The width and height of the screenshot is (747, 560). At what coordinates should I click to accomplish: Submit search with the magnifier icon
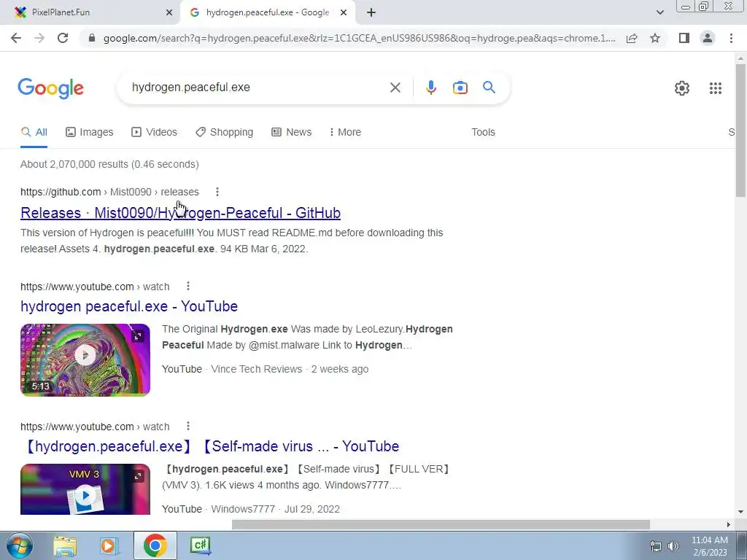[489, 87]
